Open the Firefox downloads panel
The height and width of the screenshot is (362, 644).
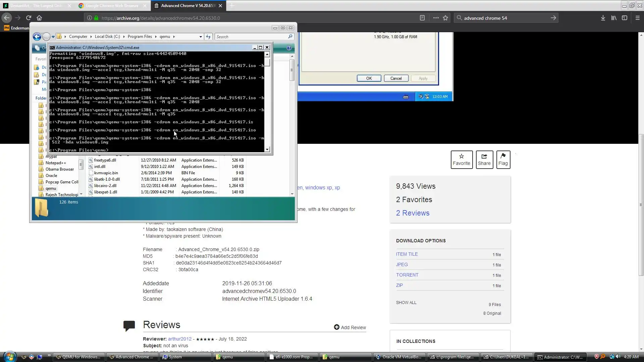603,18
